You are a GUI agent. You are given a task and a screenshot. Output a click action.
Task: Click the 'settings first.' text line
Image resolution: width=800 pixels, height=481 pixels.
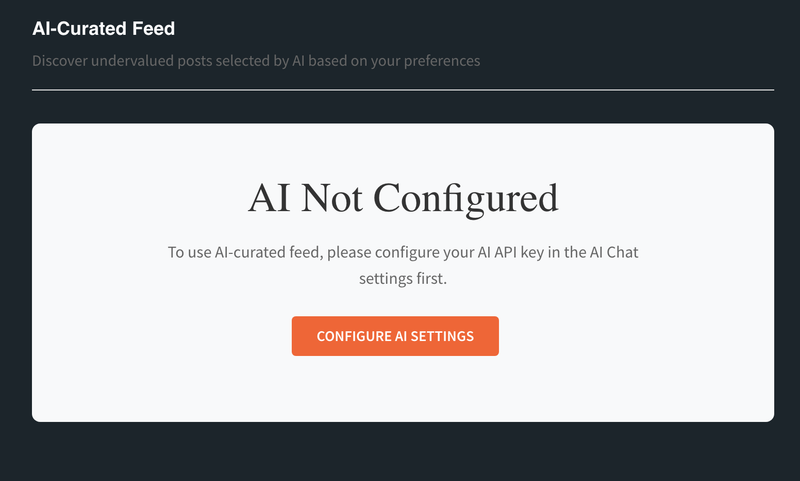pyautogui.click(x=402, y=278)
